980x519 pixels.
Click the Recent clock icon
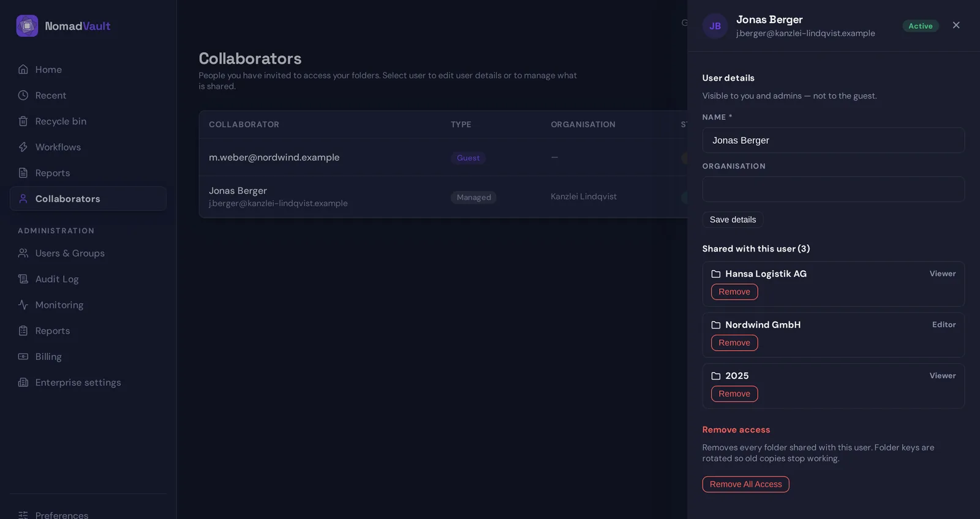tap(23, 95)
